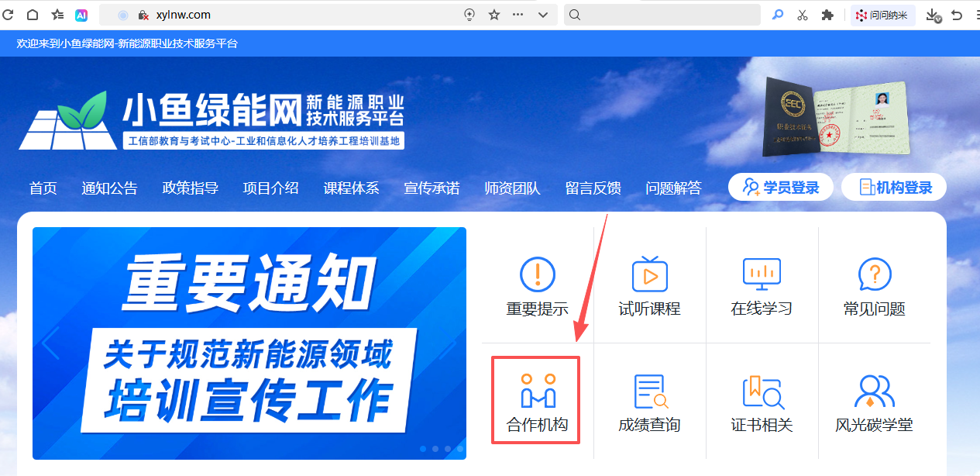The height and width of the screenshot is (476, 980).
Task: Expand the address bar dropdown chevron
Action: pos(543,15)
